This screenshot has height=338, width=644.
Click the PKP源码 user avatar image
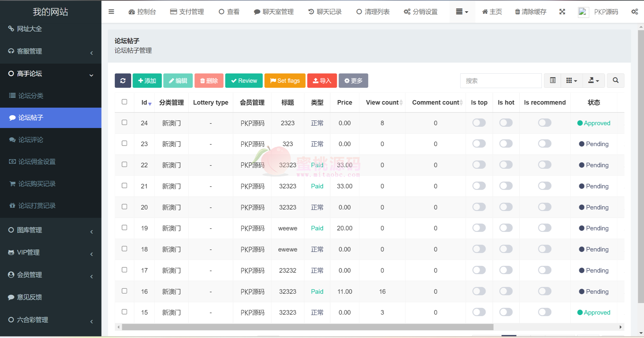coord(583,12)
